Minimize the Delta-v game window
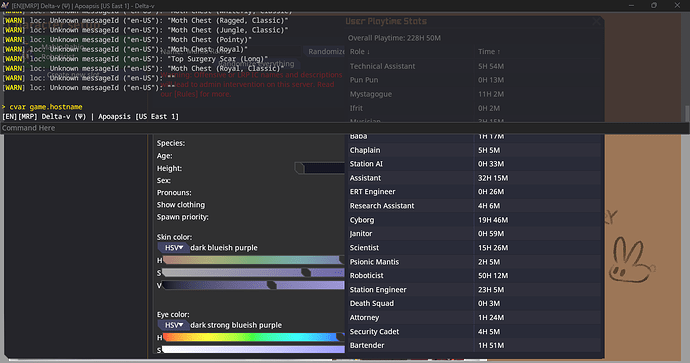690x363 pixels. coord(631,6)
